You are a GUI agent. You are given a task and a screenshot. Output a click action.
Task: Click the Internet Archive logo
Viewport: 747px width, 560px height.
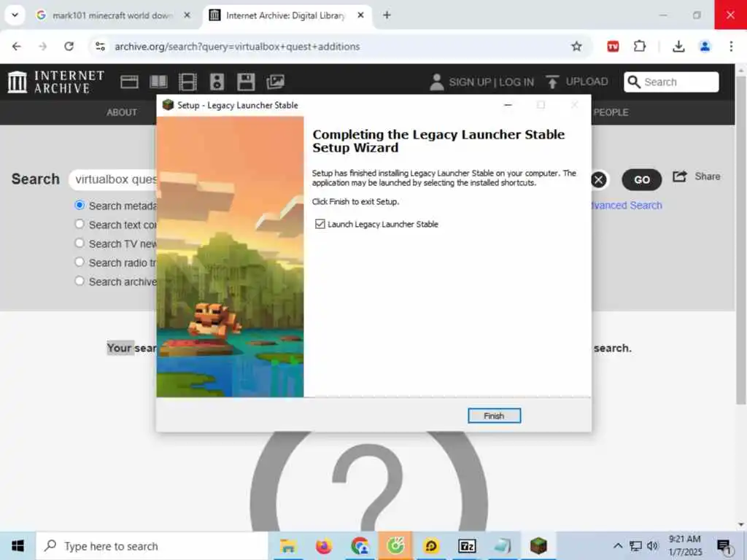(x=55, y=82)
